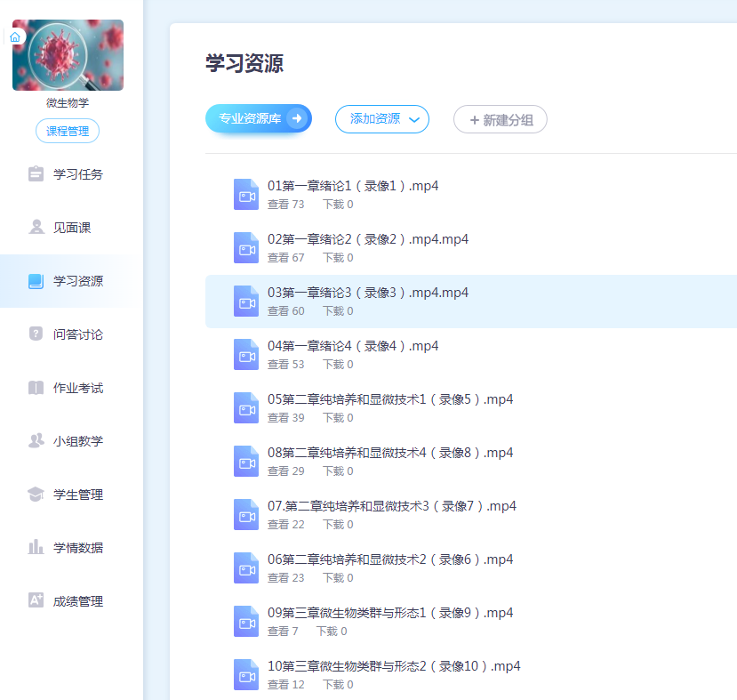Open 06第二章纯培养和显微技术2（录像6）.mp4
The width and height of the screenshot is (737, 700).
pyautogui.click(x=390, y=559)
